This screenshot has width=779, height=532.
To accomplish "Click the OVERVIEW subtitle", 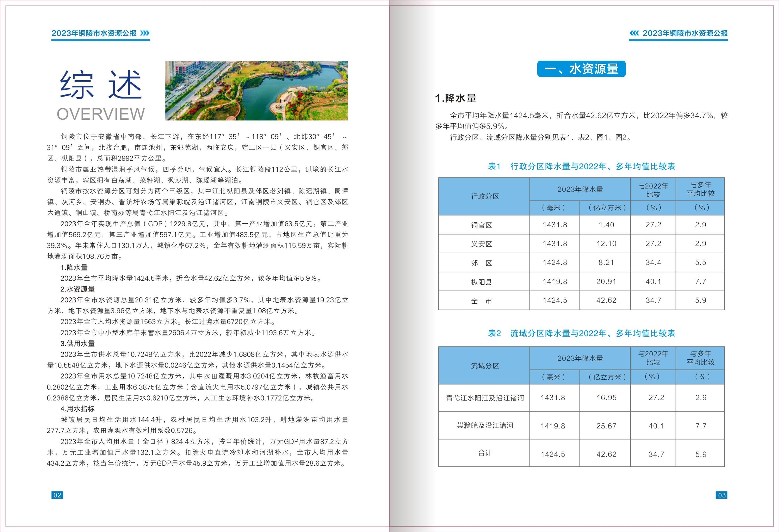I will (x=101, y=114).
